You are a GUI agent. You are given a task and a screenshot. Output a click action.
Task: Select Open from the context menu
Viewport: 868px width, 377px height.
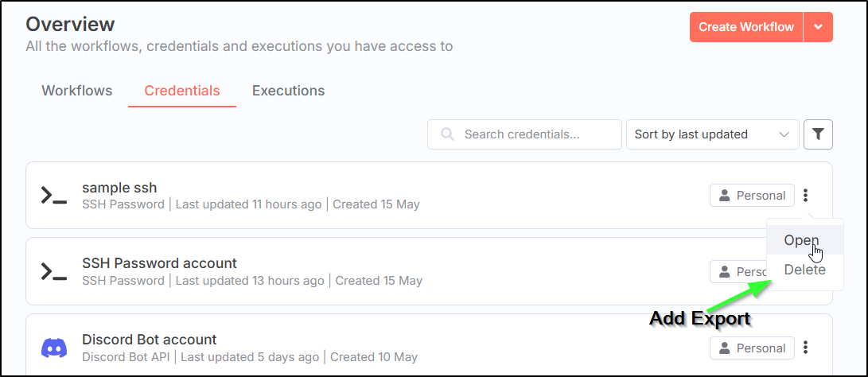tap(801, 240)
